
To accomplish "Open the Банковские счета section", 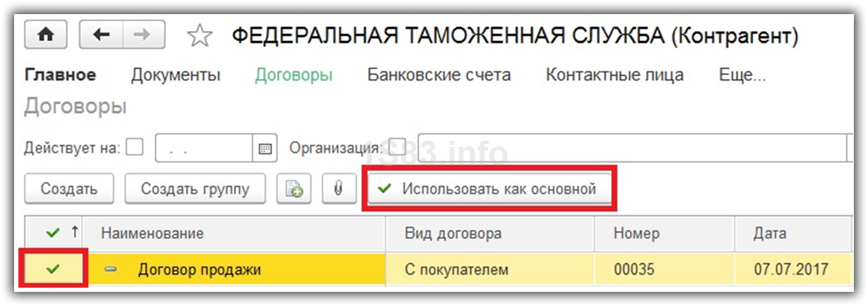I will [x=439, y=75].
